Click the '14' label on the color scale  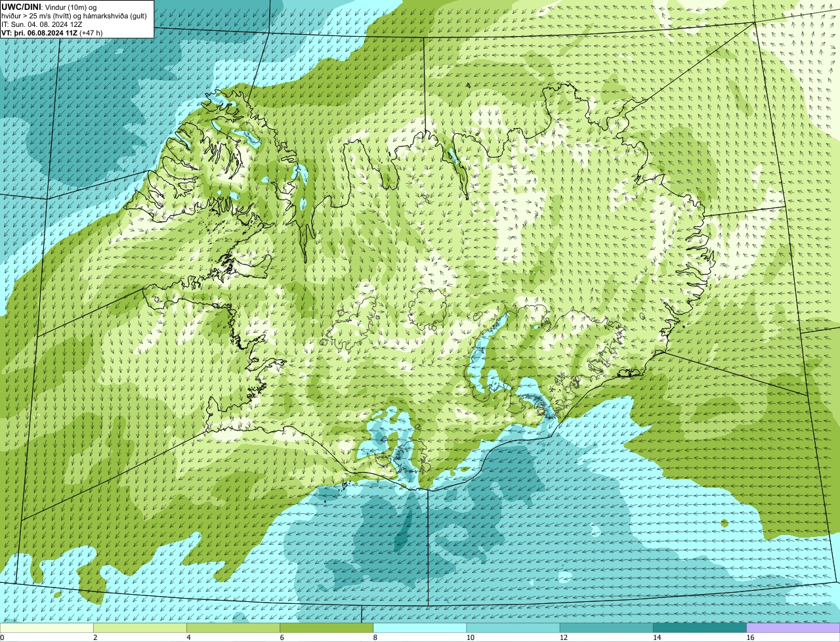coord(656,637)
